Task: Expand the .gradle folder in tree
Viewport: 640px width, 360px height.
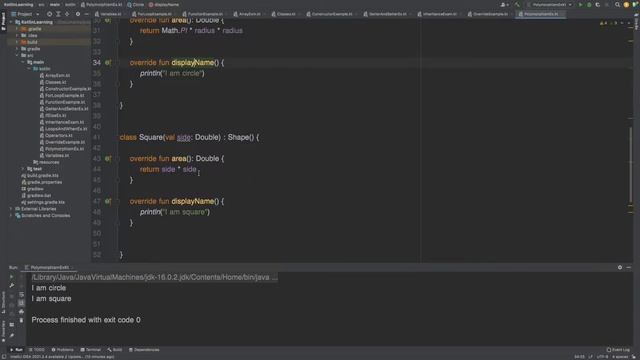Action: click(17, 29)
